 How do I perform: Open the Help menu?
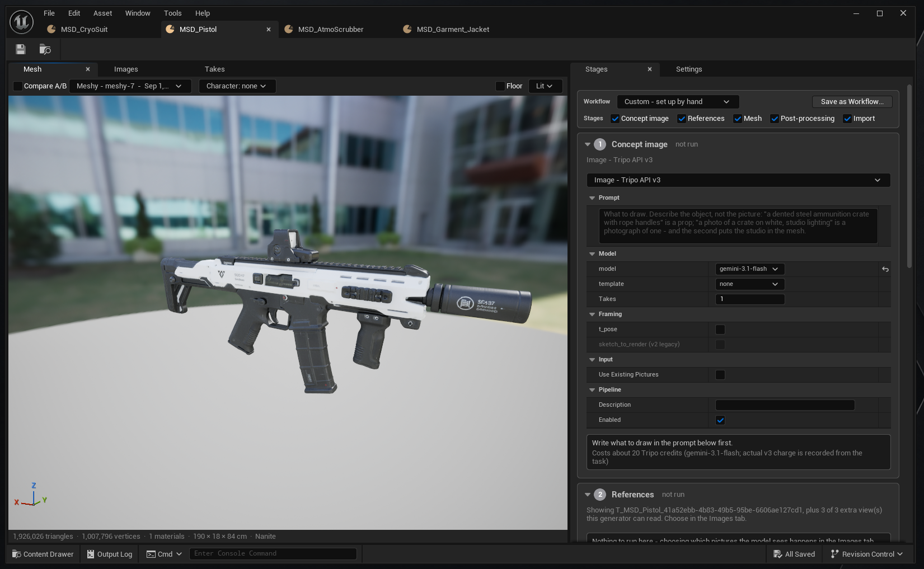203,13
